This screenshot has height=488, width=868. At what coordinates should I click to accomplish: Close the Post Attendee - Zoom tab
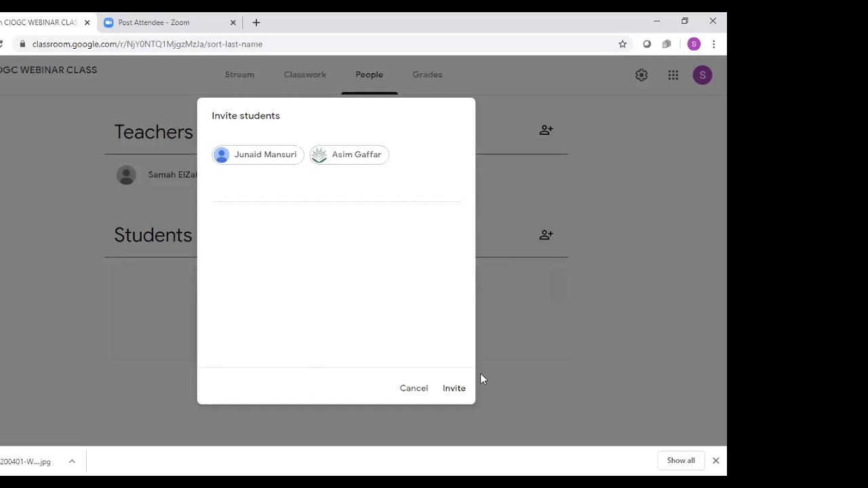coord(233,22)
